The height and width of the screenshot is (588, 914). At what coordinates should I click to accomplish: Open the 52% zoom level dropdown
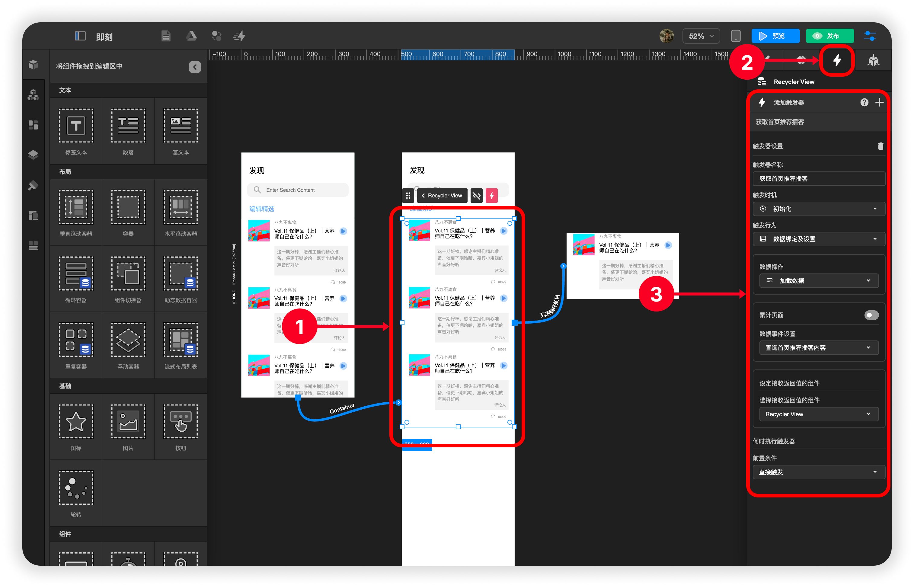click(701, 36)
